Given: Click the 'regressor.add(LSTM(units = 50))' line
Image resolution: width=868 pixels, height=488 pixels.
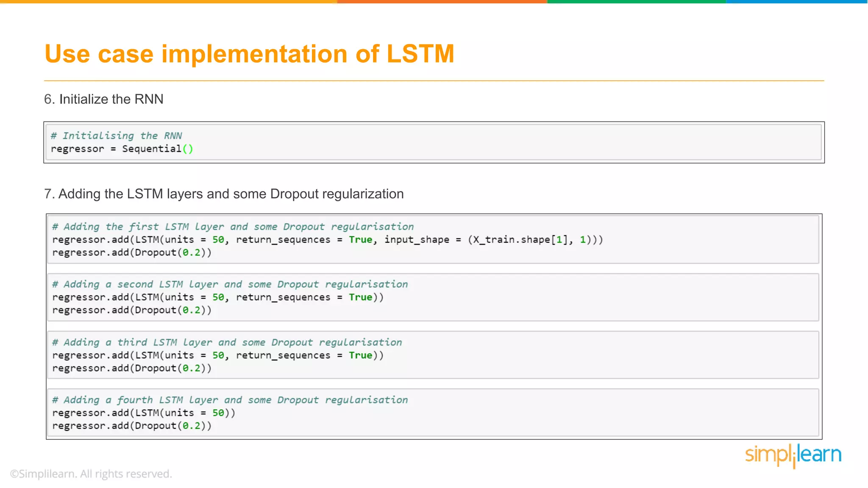Looking at the screenshot, I should point(144,413).
